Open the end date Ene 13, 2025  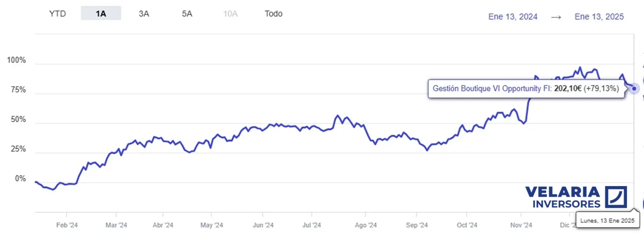[x=599, y=16]
